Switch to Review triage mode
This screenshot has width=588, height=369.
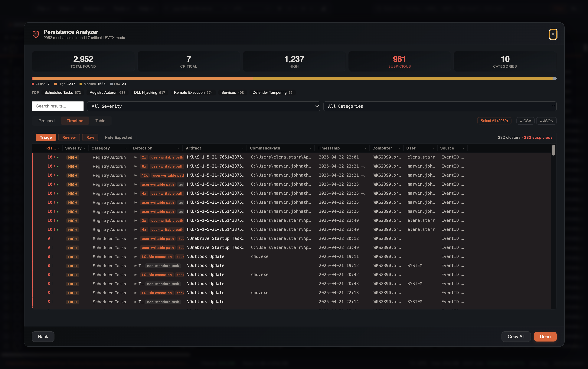pos(69,137)
